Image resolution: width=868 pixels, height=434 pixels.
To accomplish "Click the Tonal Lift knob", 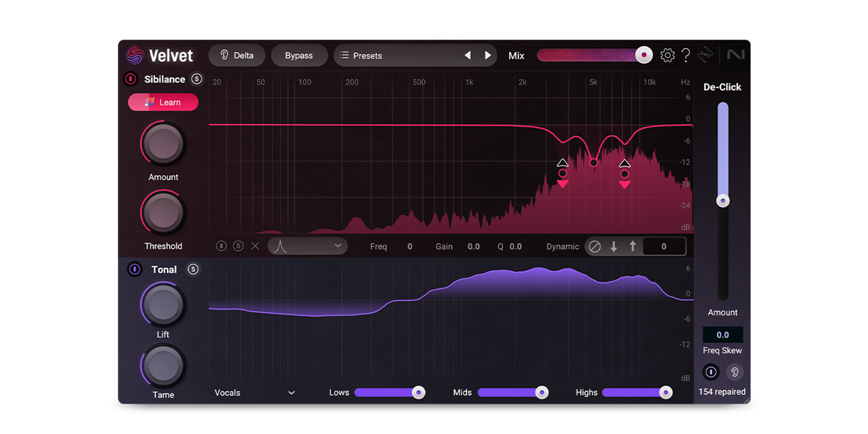I will click(x=163, y=305).
